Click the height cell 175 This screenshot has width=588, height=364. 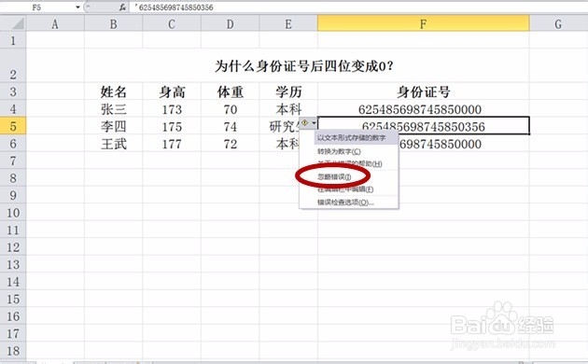coord(172,126)
